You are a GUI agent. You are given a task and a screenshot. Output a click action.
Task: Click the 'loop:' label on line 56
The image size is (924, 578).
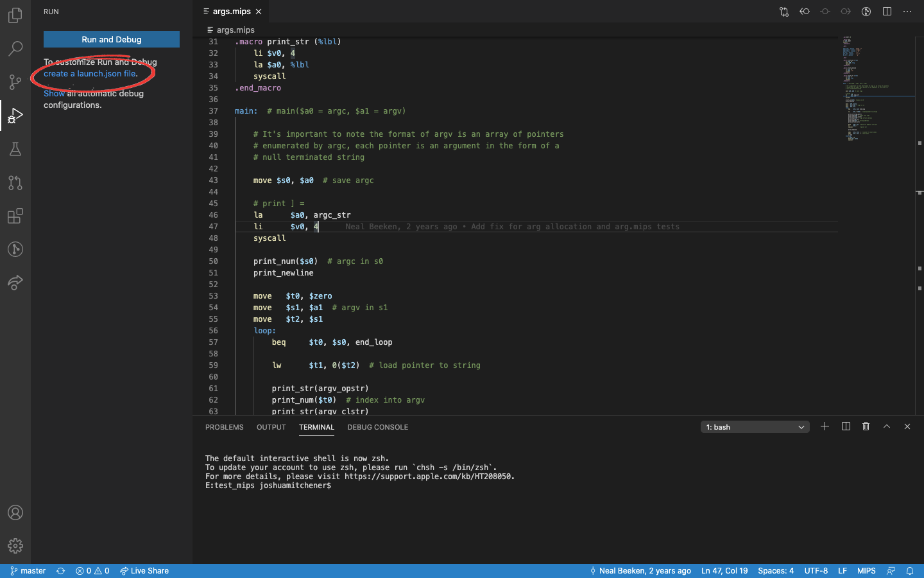click(264, 331)
